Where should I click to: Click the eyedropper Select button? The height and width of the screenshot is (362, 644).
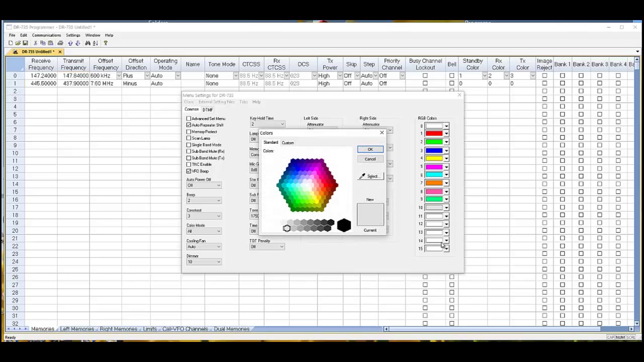click(370, 176)
